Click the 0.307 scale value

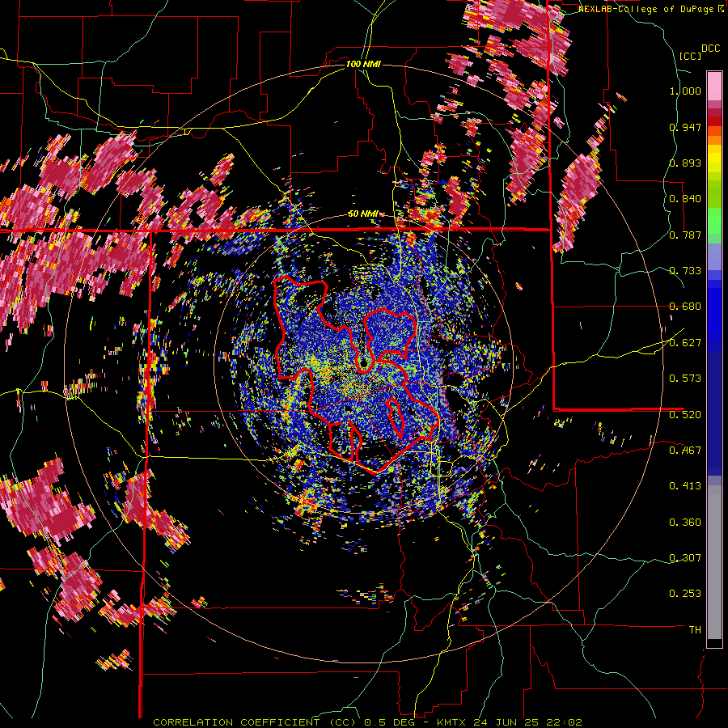click(685, 558)
